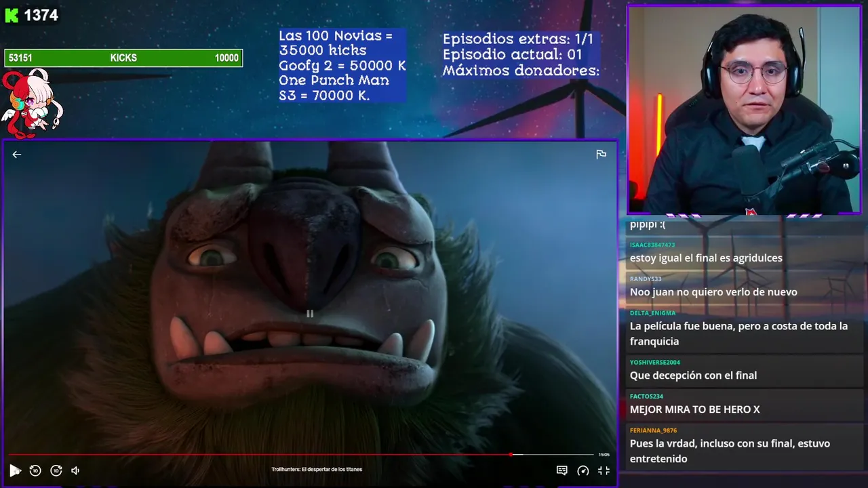Rewind the video 10 seconds
The height and width of the screenshot is (488, 868).
pos(35,470)
